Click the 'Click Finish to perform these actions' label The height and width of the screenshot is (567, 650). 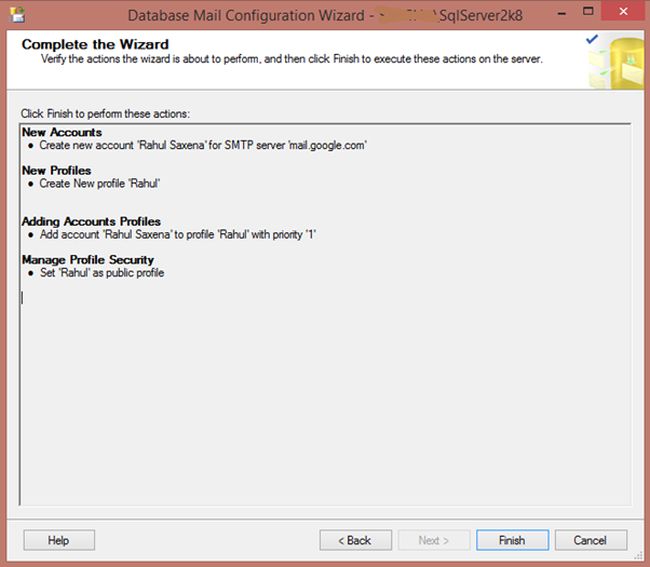click(105, 114)
